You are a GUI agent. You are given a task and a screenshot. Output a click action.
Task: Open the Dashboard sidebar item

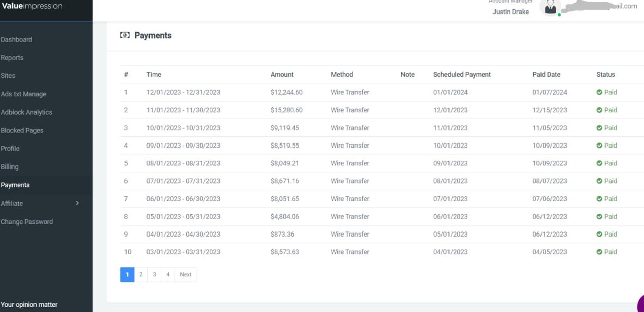click(17, 40)
